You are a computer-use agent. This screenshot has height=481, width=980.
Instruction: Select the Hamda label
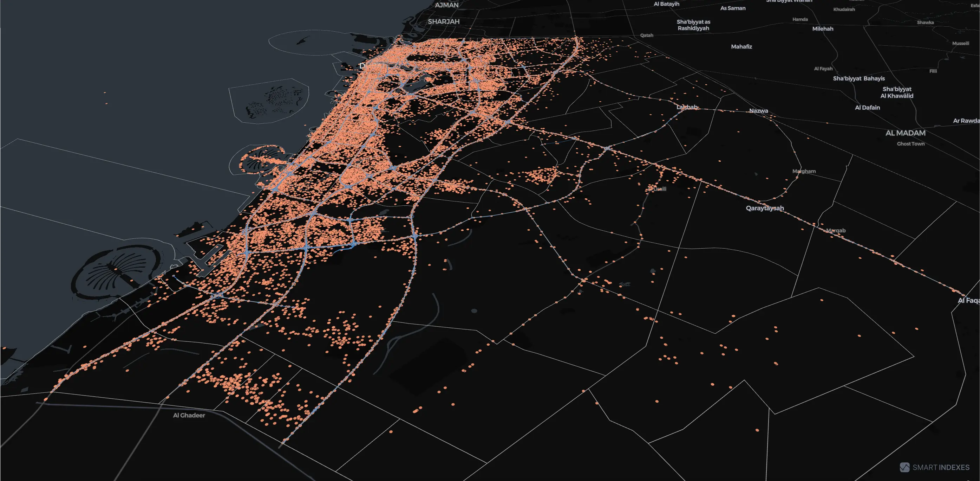[800, 19]
